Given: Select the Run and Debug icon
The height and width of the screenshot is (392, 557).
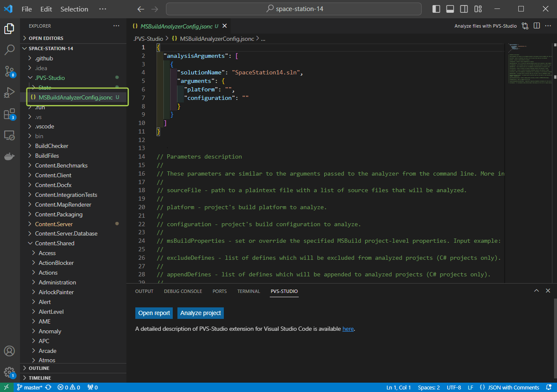Looking at the screenshot, I should coord(9,92).
